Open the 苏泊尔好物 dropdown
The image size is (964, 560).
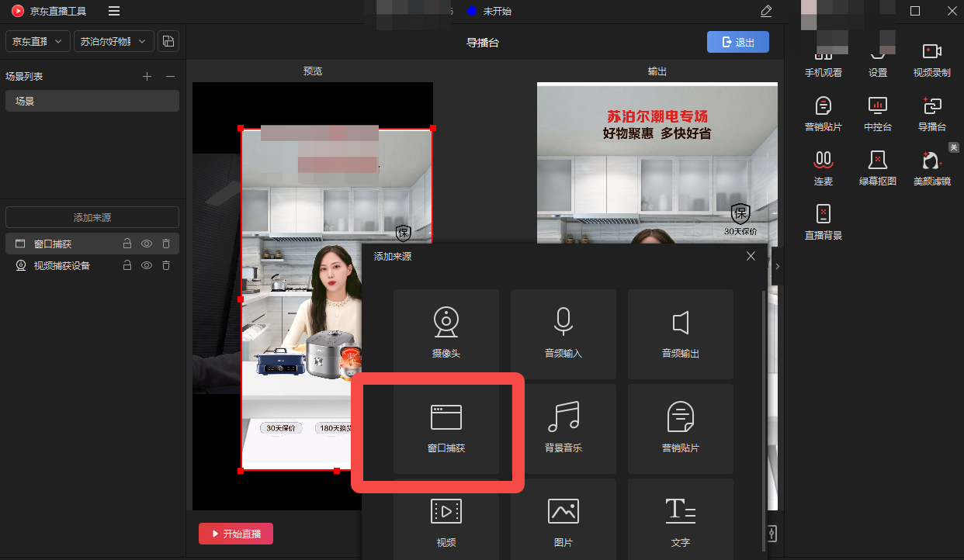point(114,41)
